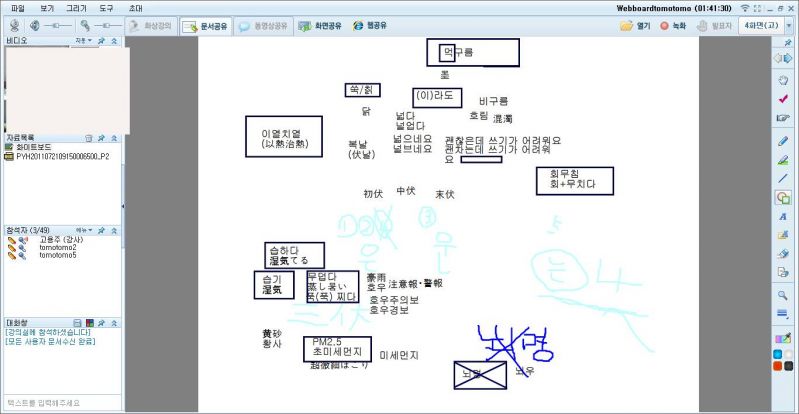Select the straight line tool

click(x=783, y=178)
